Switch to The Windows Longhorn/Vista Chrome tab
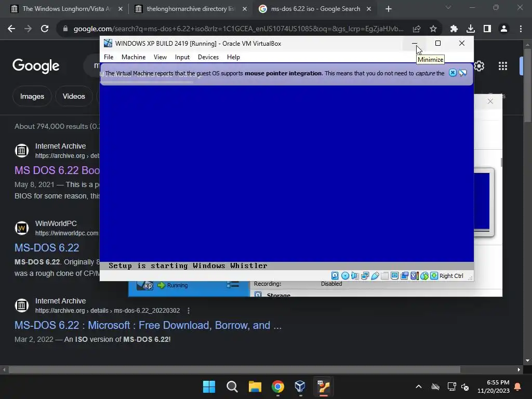The height and width of the screenshot is (399, 532). pyautogui.click(x=66, y=9)
